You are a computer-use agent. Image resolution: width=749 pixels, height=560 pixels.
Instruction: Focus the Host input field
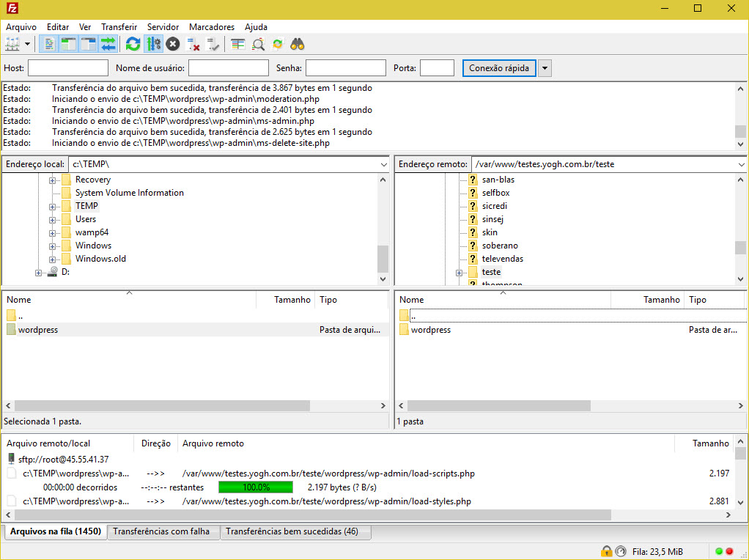(x=68, y=68)
